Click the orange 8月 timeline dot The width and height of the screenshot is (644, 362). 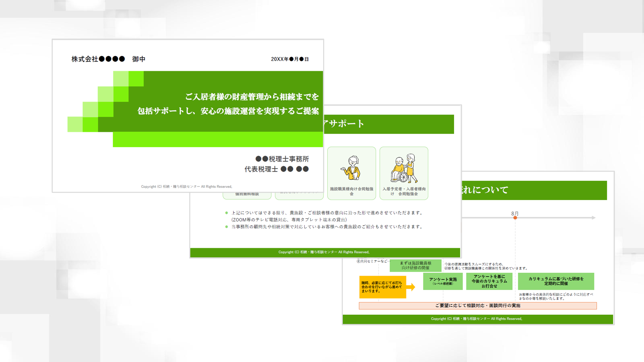click(x=515, y=218)
